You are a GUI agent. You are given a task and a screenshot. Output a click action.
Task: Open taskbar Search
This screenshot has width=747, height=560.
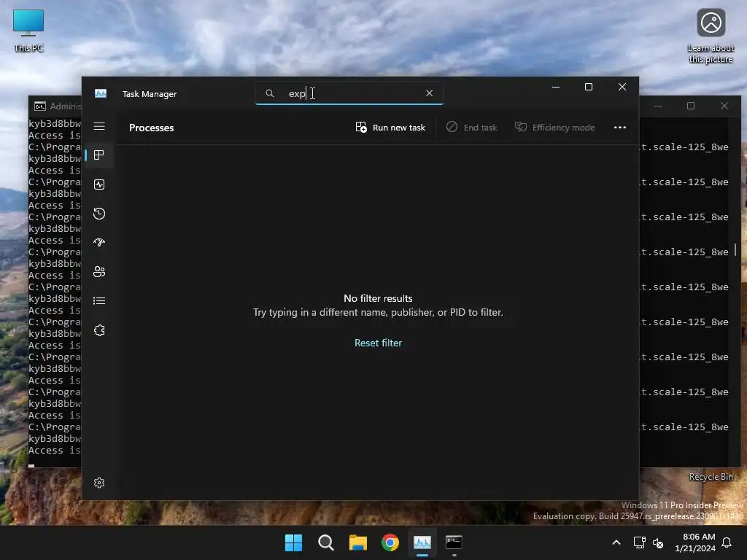click(326, 542)
